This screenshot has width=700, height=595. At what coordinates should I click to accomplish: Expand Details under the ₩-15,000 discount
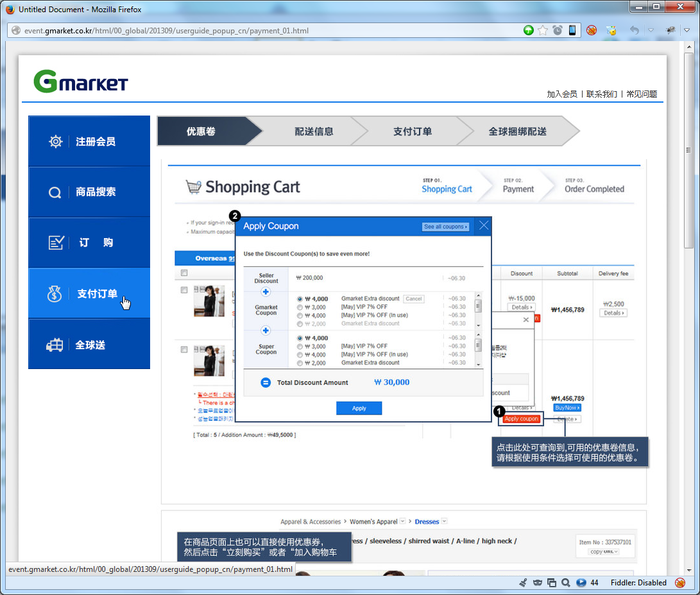[522, 307]
